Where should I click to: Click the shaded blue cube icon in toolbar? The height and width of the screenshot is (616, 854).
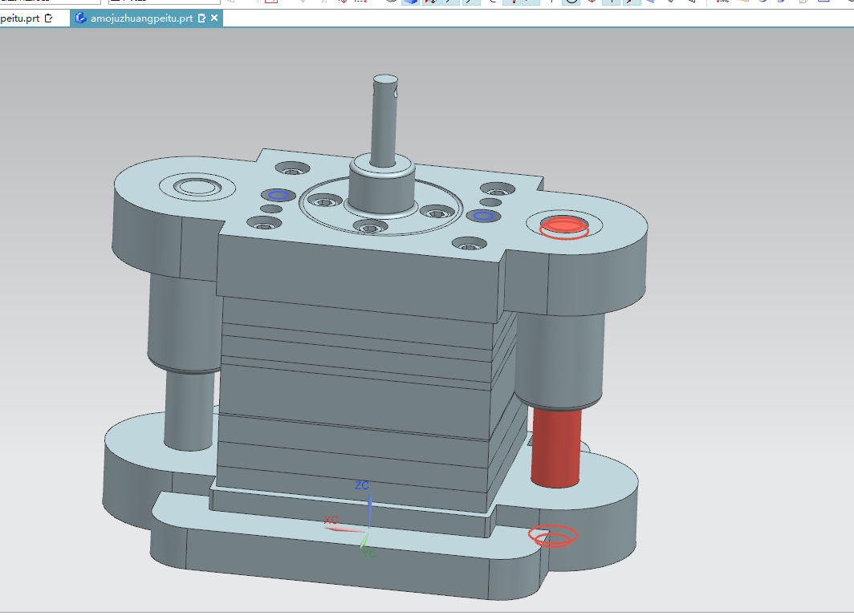410,2
